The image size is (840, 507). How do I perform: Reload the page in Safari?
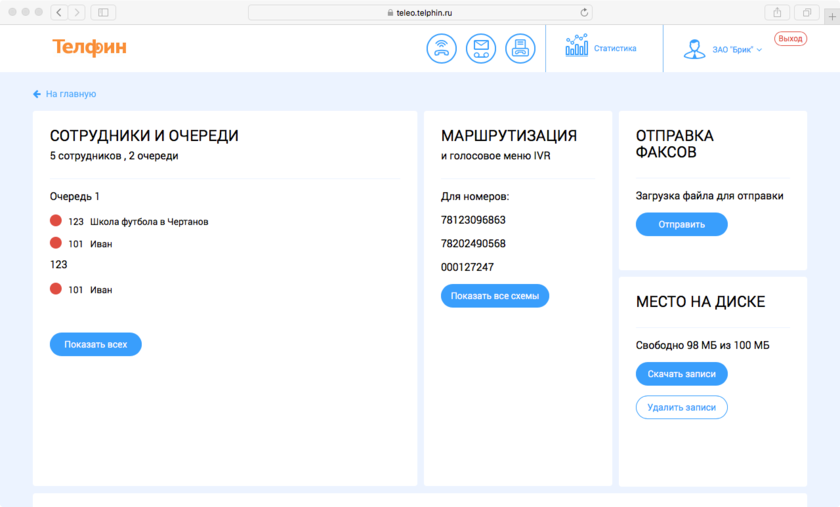point(584,12)
